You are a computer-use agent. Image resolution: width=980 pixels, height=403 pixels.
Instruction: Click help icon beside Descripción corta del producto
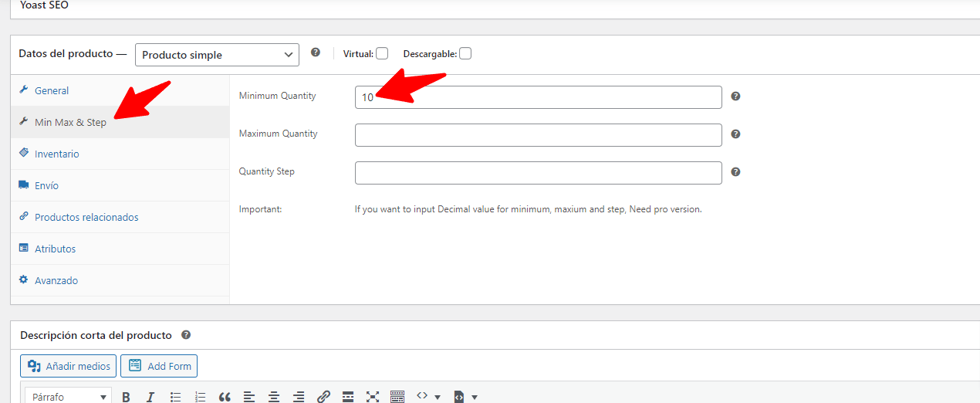tap(185, 335)
